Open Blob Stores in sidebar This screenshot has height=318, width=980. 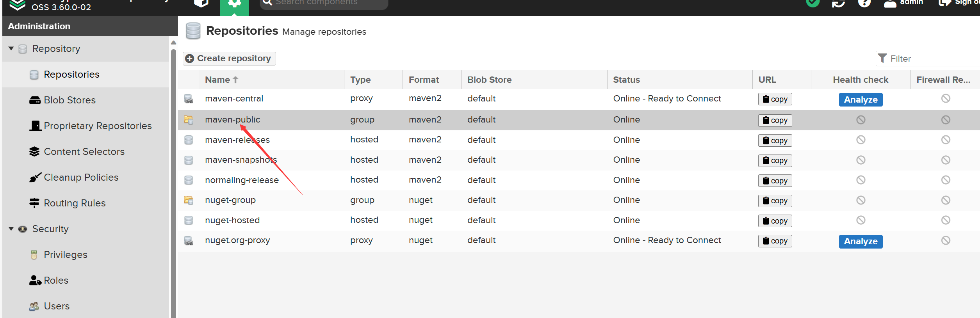69,100
